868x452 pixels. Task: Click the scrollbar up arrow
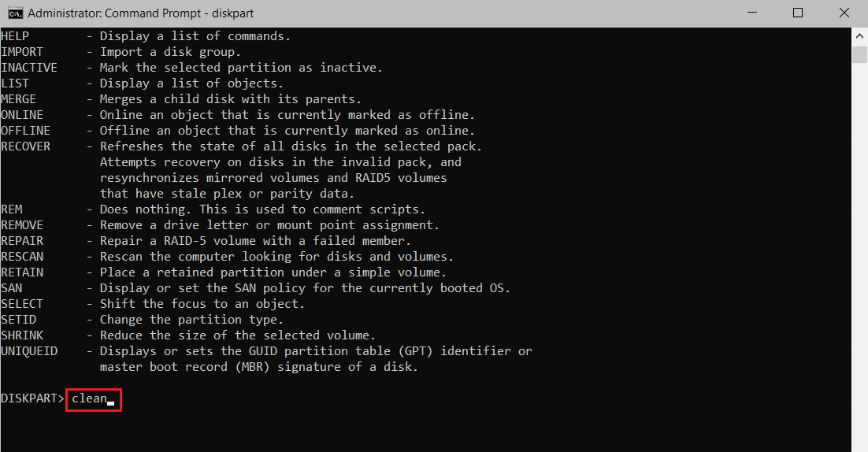click(859, 35)
